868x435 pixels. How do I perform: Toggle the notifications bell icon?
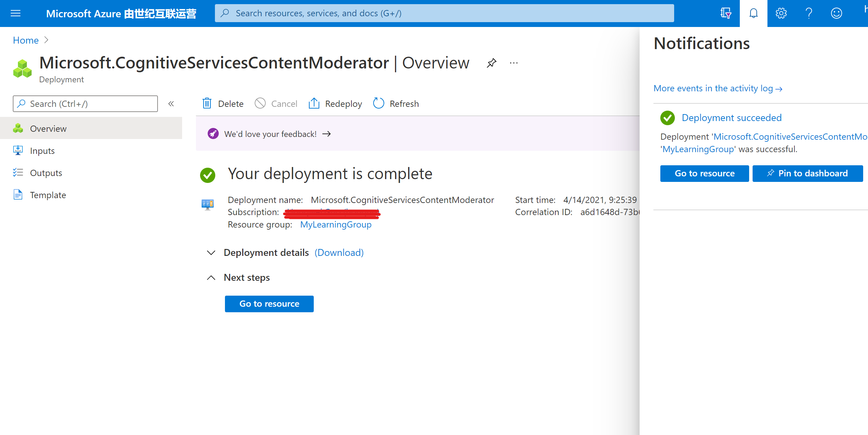(x=754, y=13)
